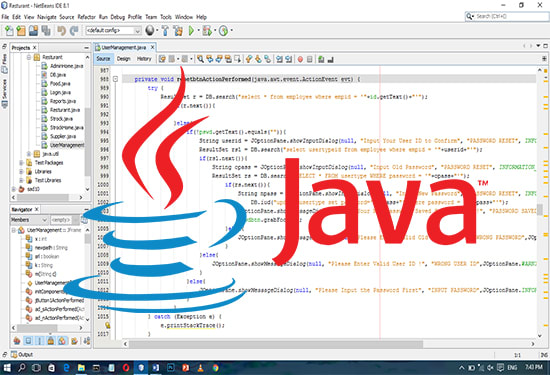550x375 pixels.
Task: Click the Build Project hammer icon
Action: pyautogui.click(x=165, y=31)
